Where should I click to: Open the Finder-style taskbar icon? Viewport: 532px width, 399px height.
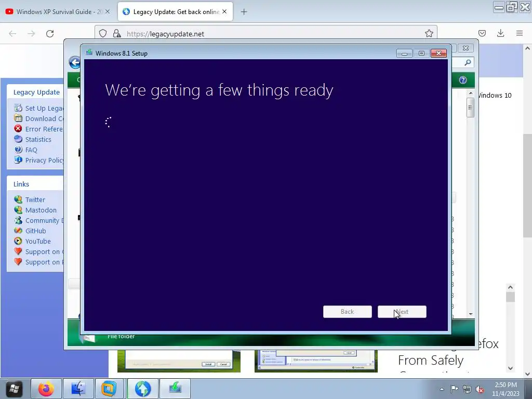78,389
